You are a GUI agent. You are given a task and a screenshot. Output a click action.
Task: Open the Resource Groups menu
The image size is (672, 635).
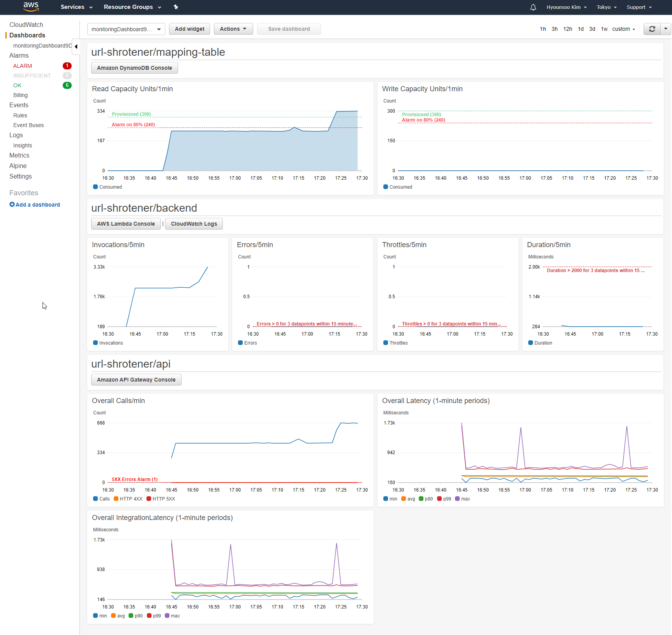click(132, 7)
